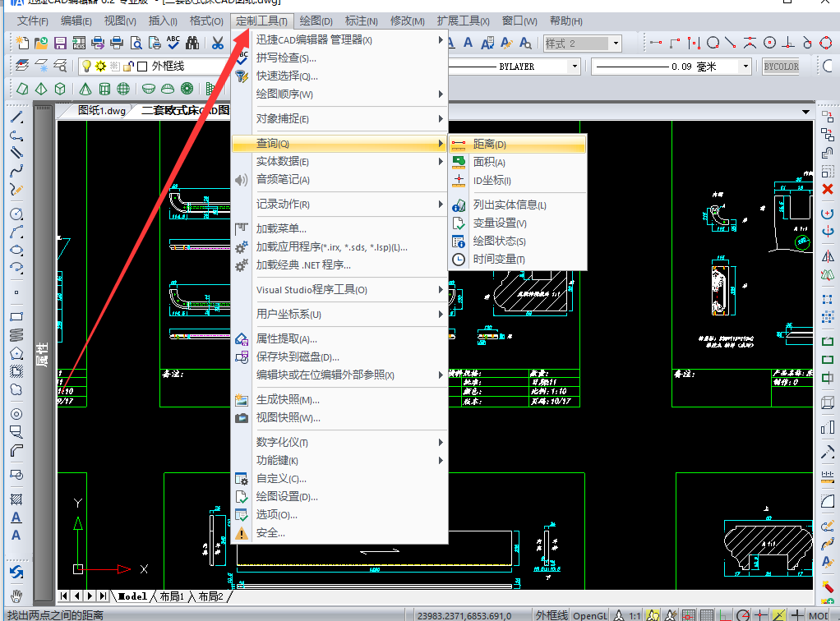Open the print preview icon
Screen dimensions: 840x621
[x=136, y=43]
